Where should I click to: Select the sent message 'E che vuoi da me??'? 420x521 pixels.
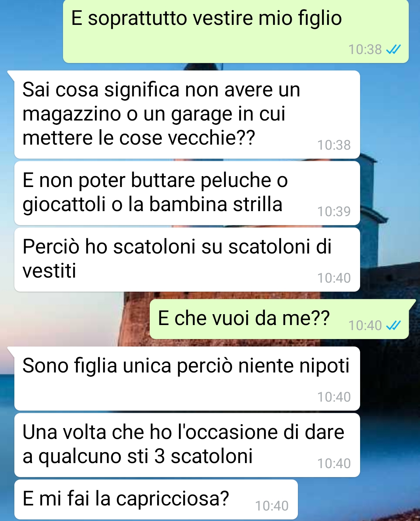279,319
